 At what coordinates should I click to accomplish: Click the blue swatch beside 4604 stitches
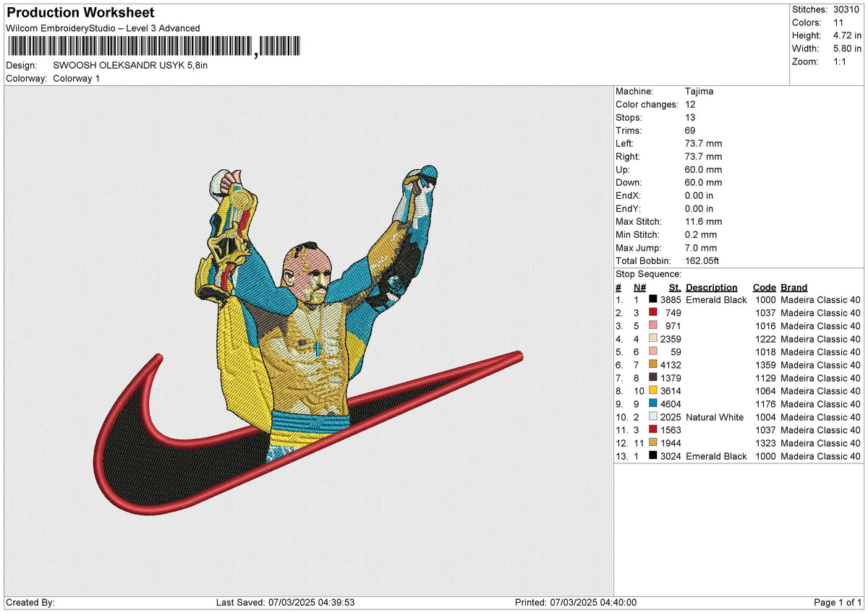point(652,403)
